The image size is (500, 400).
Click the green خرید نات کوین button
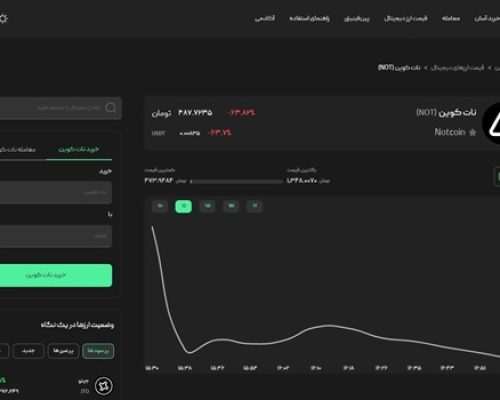click(56, 275)
